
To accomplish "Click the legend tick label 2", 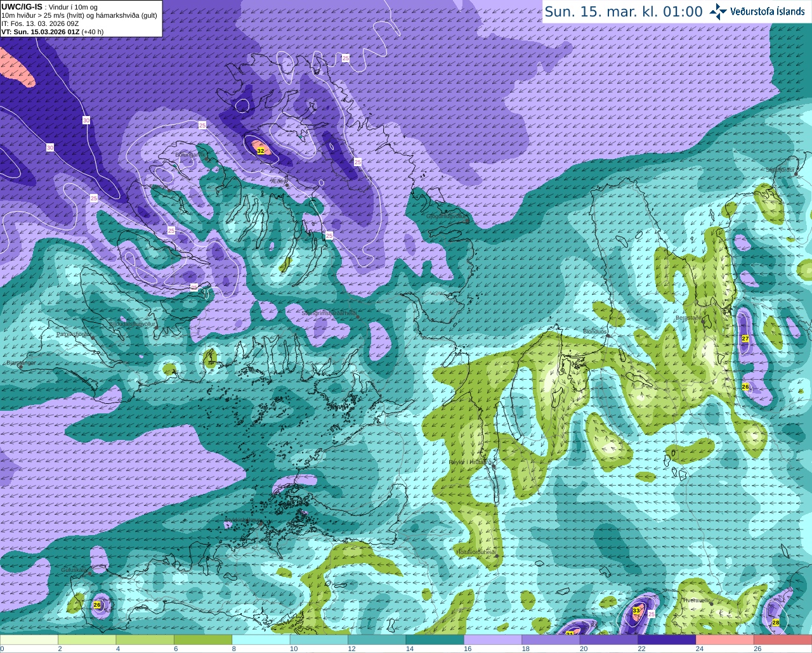I will pyautogui.click(x=60, y=649).
